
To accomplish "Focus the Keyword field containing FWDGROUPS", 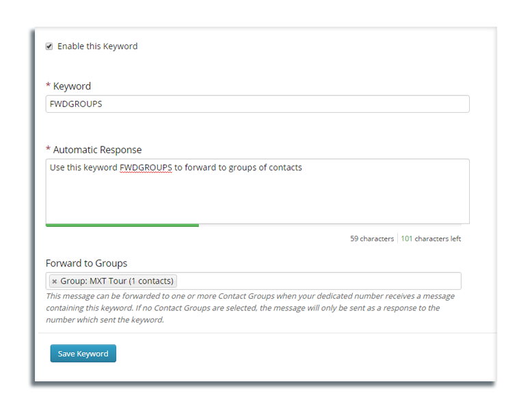I will [257, 104].
